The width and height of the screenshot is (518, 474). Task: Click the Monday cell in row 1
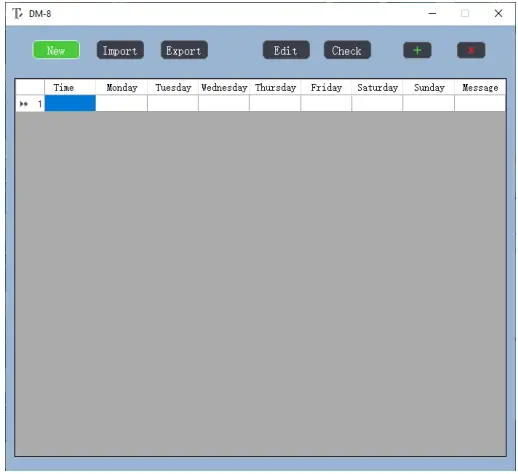coord(122,103)
